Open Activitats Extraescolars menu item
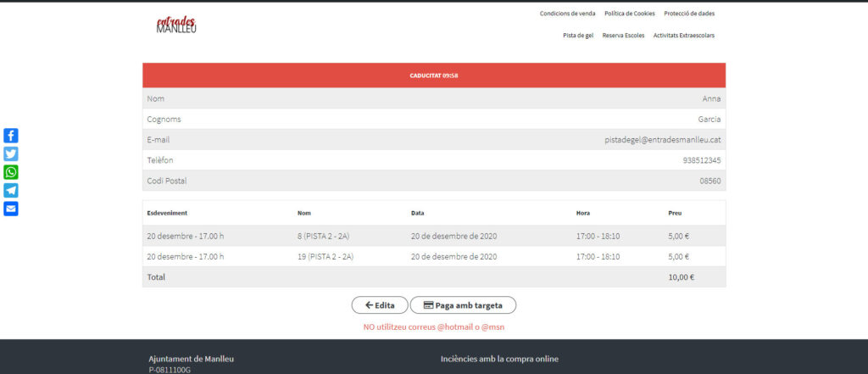The height and width of the screenshot is (374, 868). [x=684, y=36]
